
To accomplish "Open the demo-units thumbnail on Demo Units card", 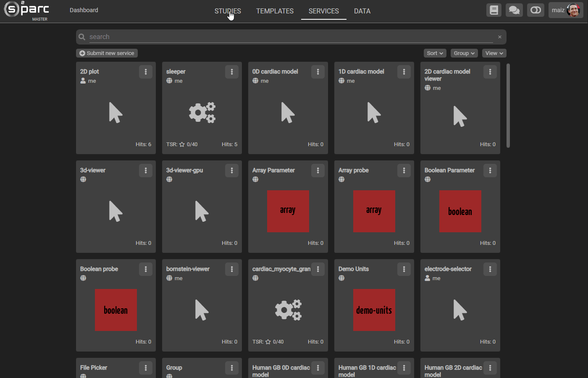I will (374, 310).
